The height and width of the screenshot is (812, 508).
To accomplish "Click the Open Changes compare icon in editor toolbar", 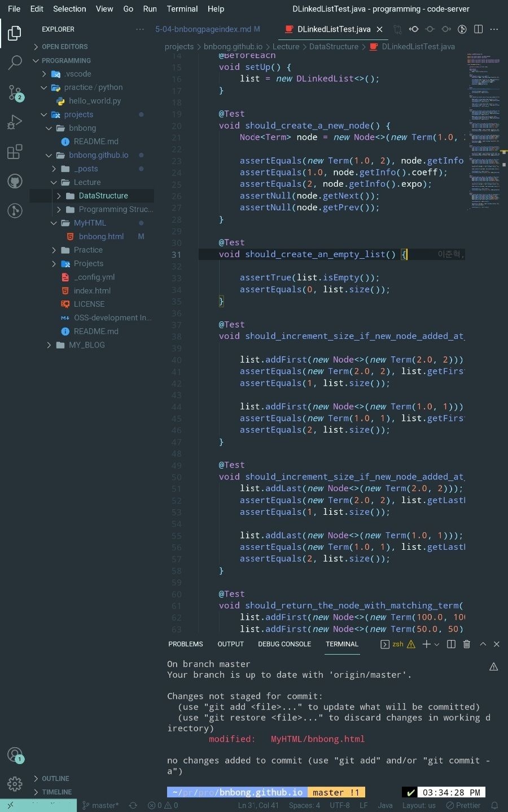I will point(398,29).
